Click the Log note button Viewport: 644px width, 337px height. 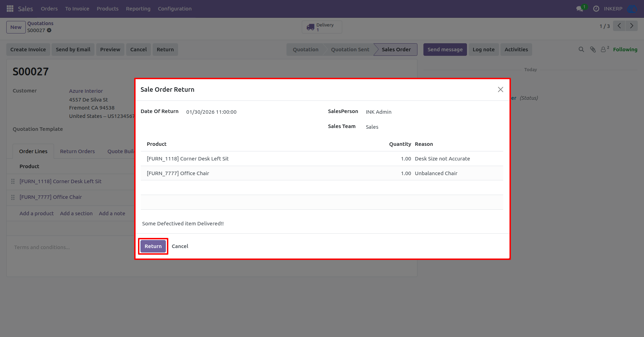coord(484,50)
